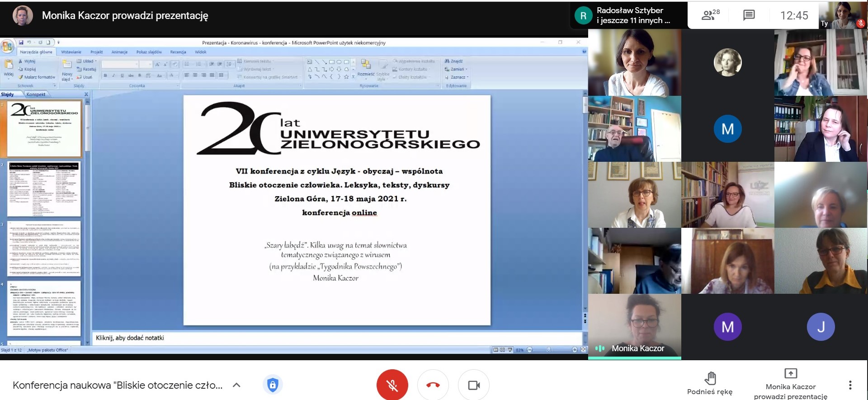
Task: Undo the last action in PowerPoint
Action: pos(29,42)
